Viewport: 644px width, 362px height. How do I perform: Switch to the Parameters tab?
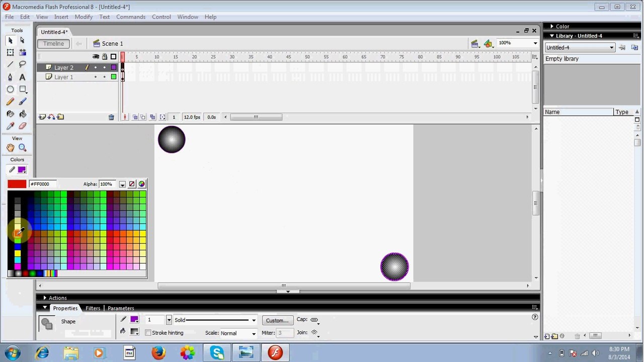click(121, 308)
